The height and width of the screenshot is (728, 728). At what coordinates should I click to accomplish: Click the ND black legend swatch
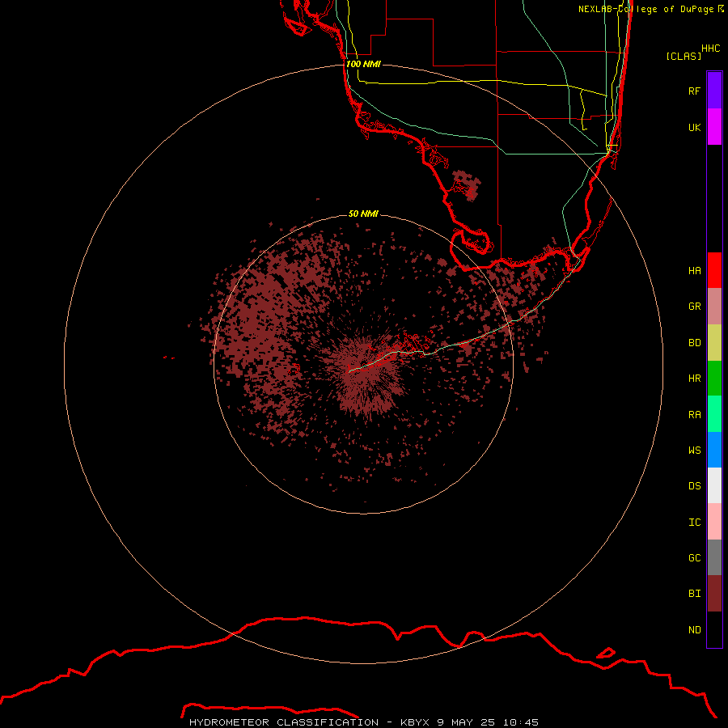point(714,629)
